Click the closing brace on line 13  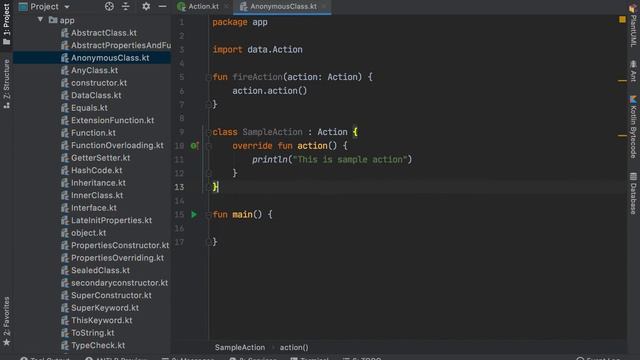216,187
